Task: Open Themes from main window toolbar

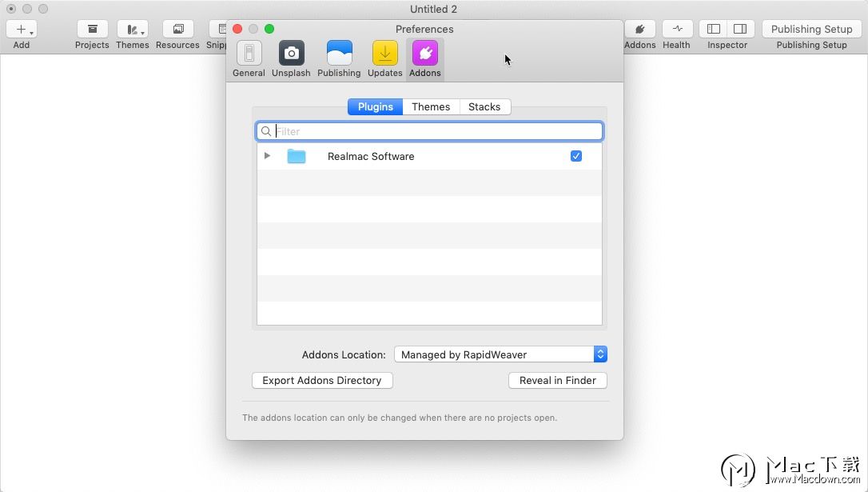Action: [x=133, y=30]
